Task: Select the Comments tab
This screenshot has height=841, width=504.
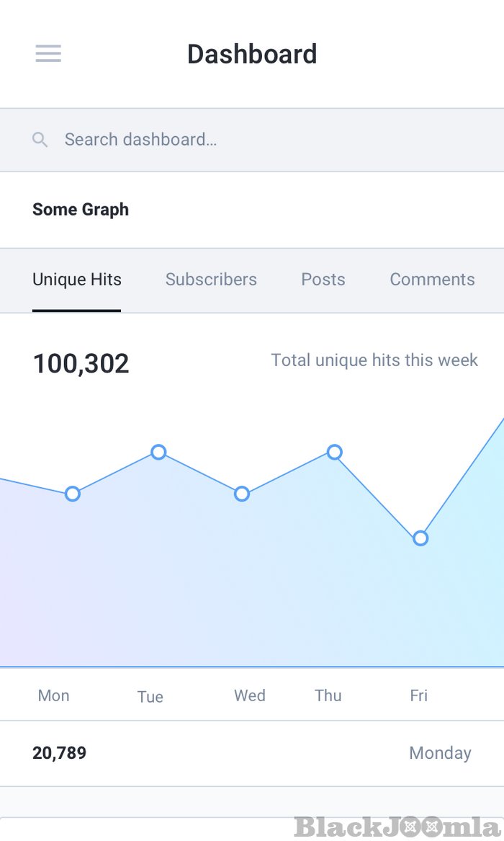Action: 432,280
